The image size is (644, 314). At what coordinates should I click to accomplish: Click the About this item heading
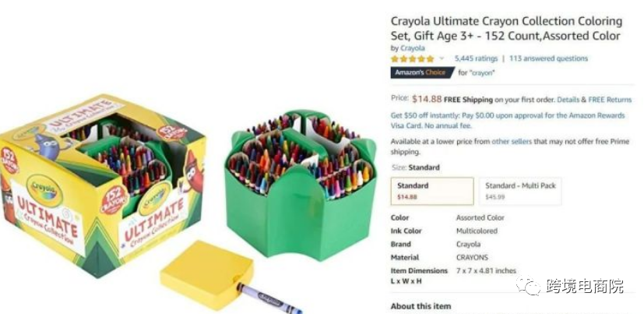pos(421,305)
